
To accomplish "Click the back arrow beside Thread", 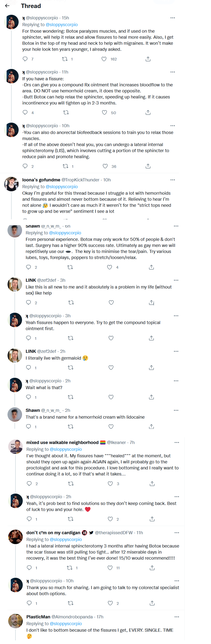I will point(7,6).
